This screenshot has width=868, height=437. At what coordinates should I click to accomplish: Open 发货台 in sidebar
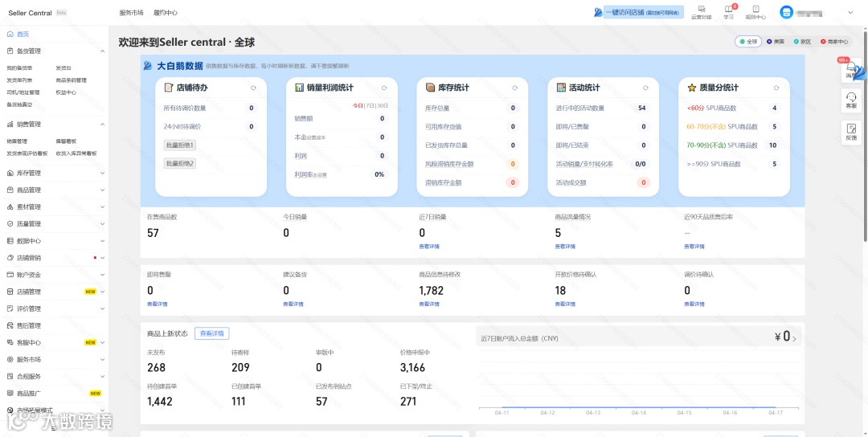pyautogui.click(x=63, y=68)
